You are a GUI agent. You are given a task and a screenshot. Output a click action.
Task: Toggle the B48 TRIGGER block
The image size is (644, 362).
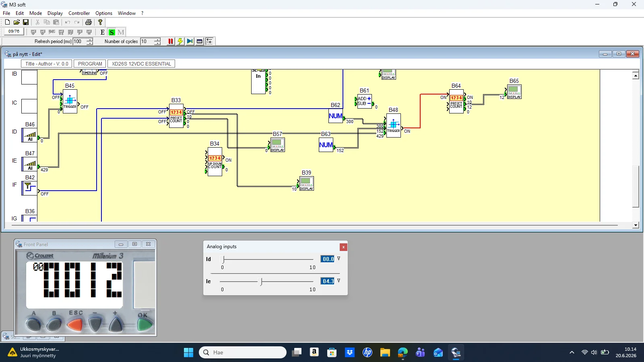pos(394,125)
